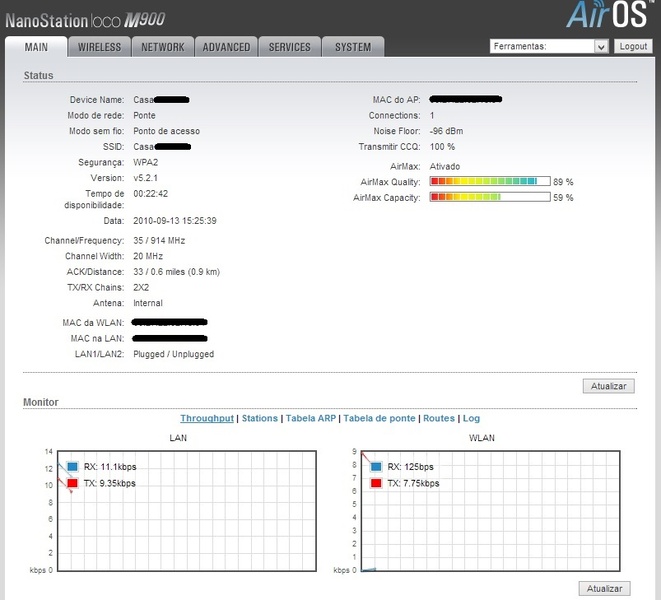Viewport: 661px width, 600px height.
Task: Click the WLAN TX: 7.75kbps reading
Action: [414, 483]
